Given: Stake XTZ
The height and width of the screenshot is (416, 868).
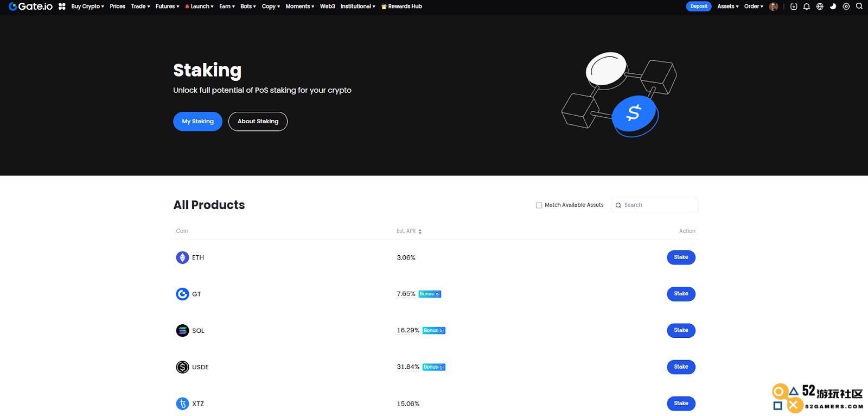Looking at the screenshot, I should [681, 404].
